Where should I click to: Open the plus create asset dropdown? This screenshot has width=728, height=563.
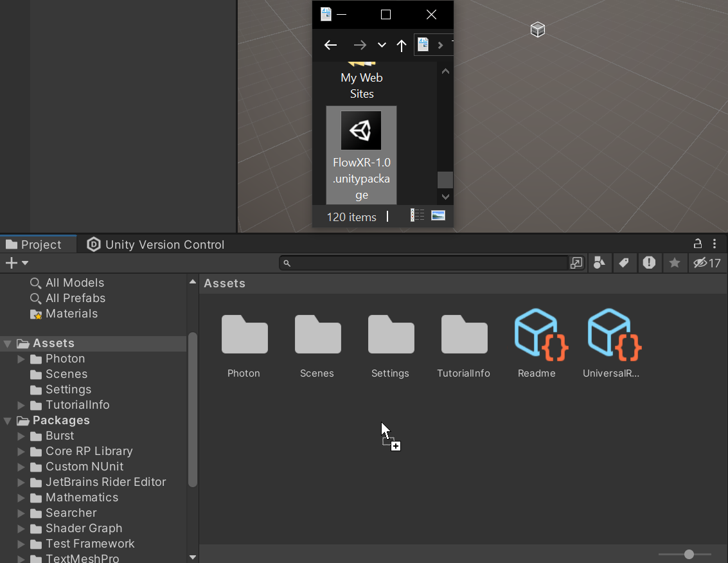(x=16, y=263)
